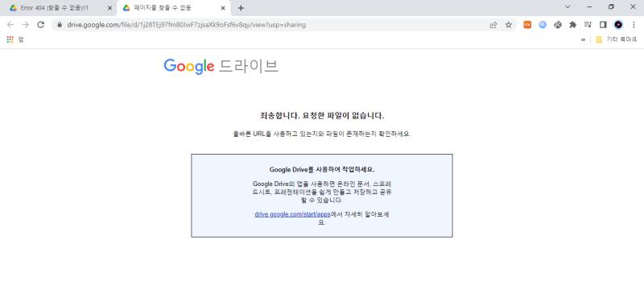Viewport: 644px width, 302px height.
Task: Bookmark this page with the star icon
Action: pos(509,25)
